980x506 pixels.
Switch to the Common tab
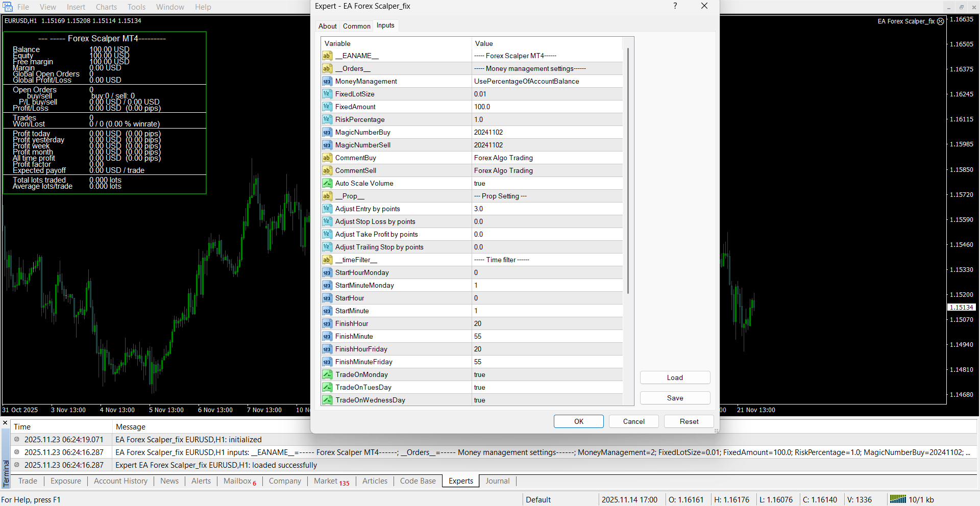coord(356,26)
